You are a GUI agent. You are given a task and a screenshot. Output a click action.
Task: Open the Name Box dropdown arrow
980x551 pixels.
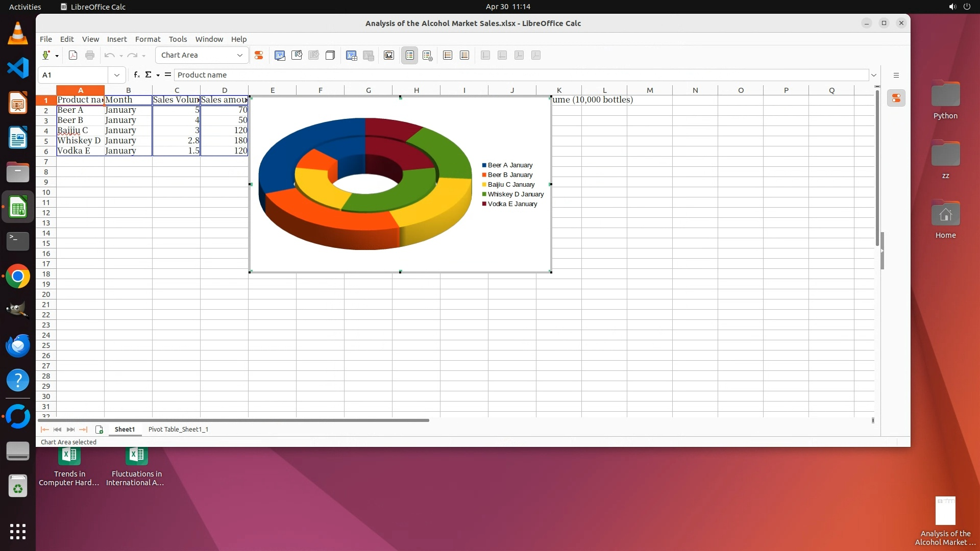pos(117,75)
